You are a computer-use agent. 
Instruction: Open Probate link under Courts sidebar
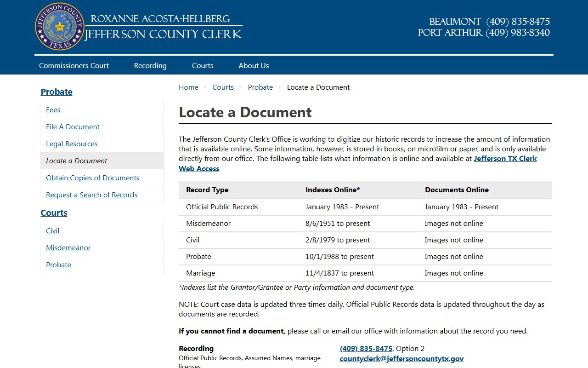58,264
